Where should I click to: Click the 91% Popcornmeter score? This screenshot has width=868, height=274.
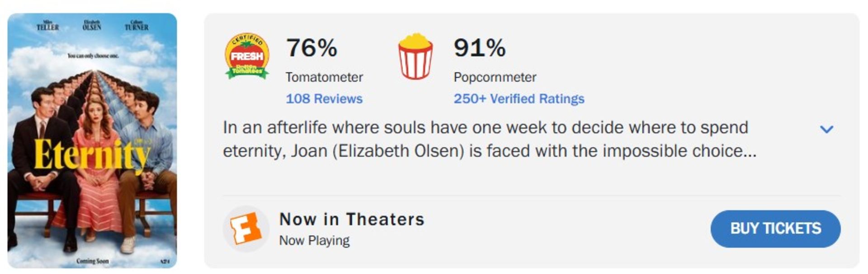[x=479, y=48]
